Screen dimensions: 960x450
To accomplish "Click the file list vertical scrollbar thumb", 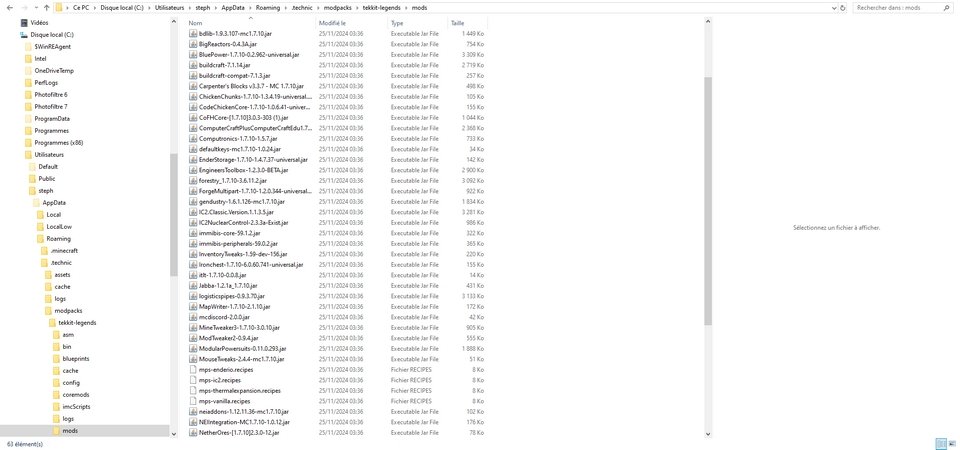I will pyautogui.click(x=708, y=201).
